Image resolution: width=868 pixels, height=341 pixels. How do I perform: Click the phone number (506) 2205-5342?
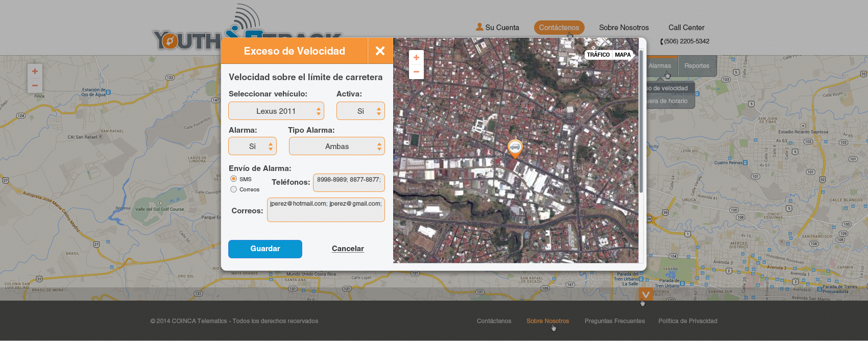click(x=687, y=41)
